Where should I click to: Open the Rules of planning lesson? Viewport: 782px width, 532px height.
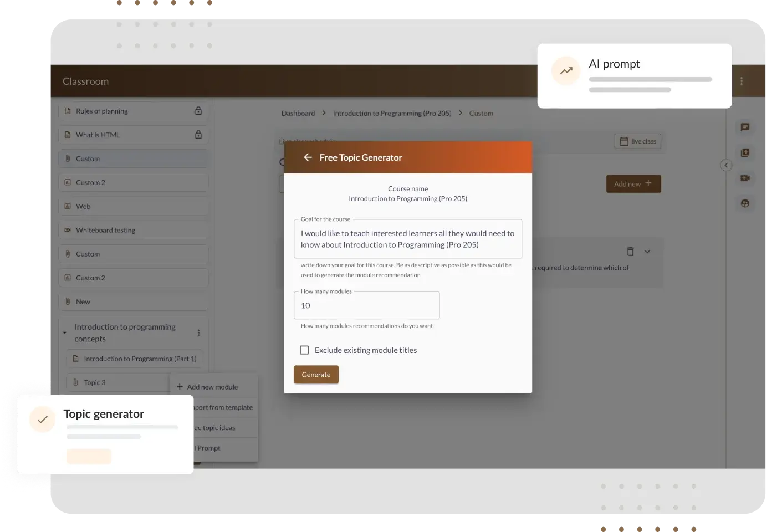point(134,111)
